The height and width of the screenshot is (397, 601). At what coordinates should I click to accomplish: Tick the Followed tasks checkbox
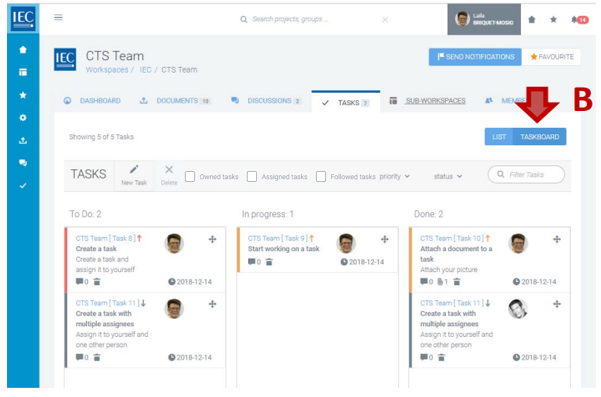click(x=321, y=177)
